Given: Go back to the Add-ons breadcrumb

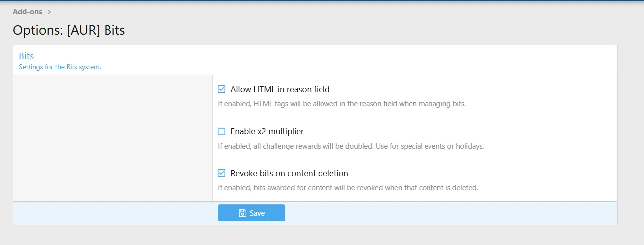Looking at the screenshot, I should click(x=27, y=12).
